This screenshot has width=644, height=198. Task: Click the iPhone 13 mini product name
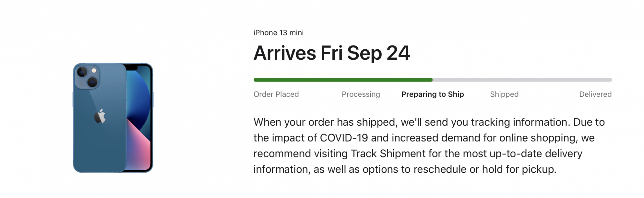coord(279,33)
